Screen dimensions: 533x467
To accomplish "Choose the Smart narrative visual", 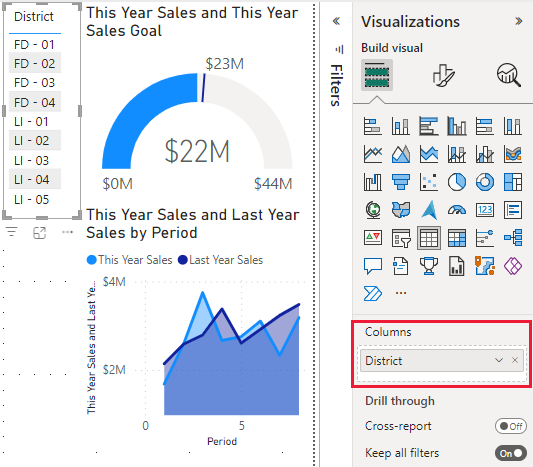I will (x=401, y=266).
